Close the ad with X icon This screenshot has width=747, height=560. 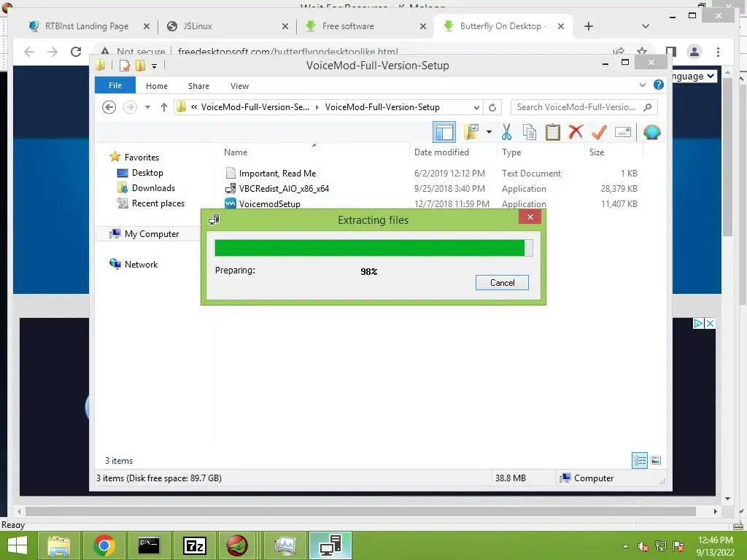pyautogui.click(x=710, y=323)
